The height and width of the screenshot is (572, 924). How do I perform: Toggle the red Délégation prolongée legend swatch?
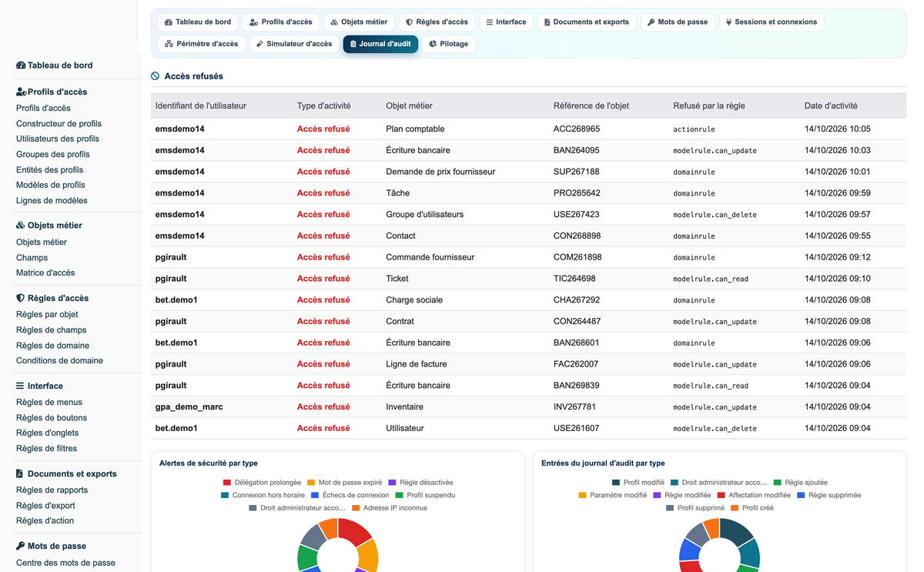point(226,483)
